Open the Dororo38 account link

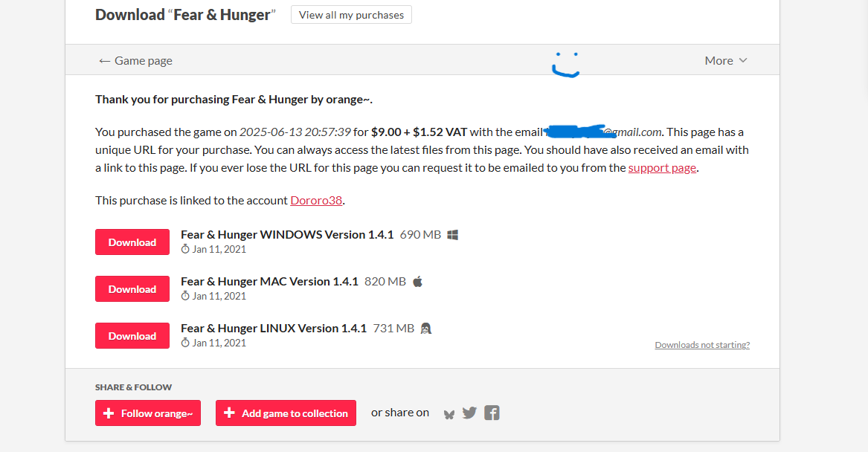click(316, 200)
